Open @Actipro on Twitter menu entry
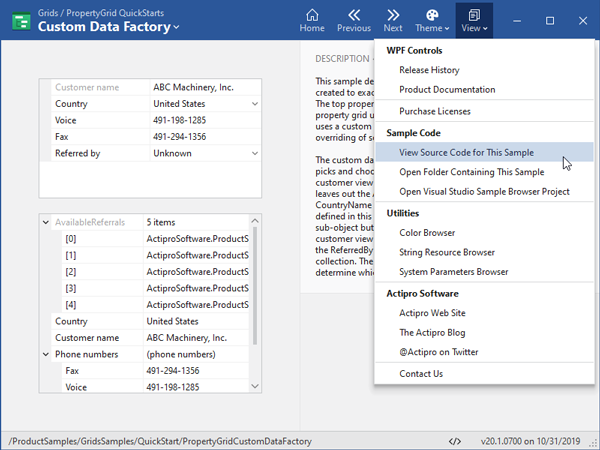Screen dimensions: 600x450 [x=484, y=352]
